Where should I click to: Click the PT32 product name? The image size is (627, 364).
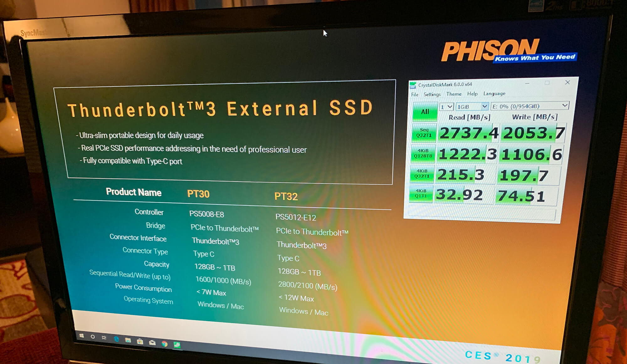[x=286, y=196]
